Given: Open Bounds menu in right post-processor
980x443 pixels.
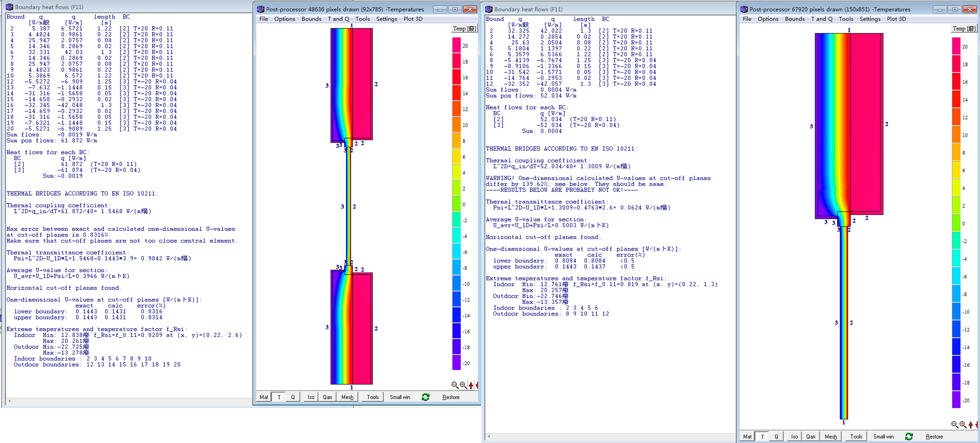Looking at the screenshot, I should [x=795, y=19].
